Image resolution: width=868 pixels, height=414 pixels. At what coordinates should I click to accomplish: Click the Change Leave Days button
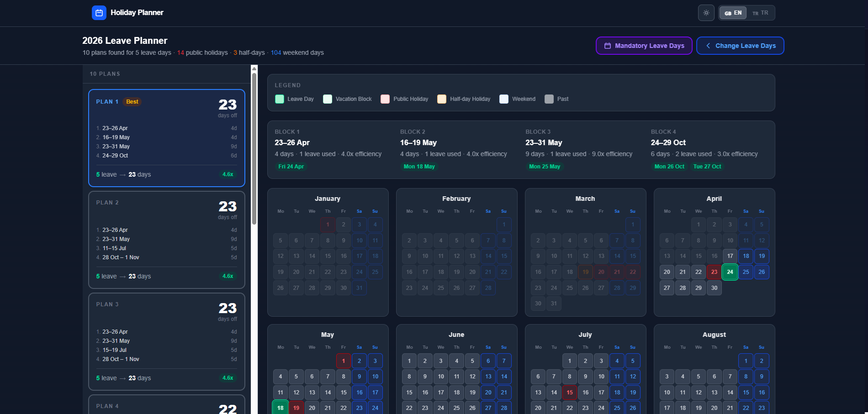(x=740, y=46)
